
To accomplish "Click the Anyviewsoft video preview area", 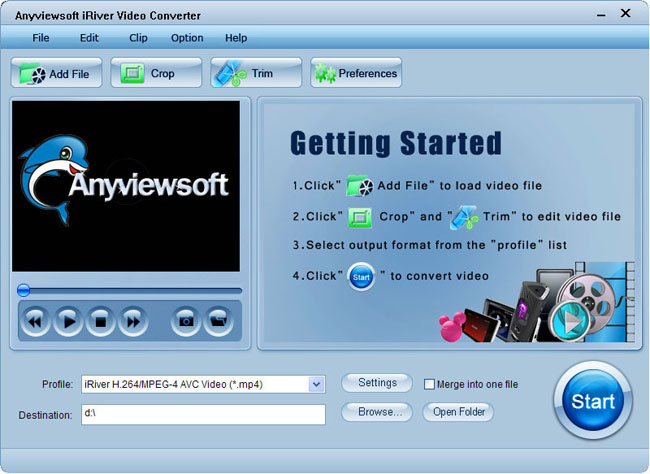I will point(126,186).
